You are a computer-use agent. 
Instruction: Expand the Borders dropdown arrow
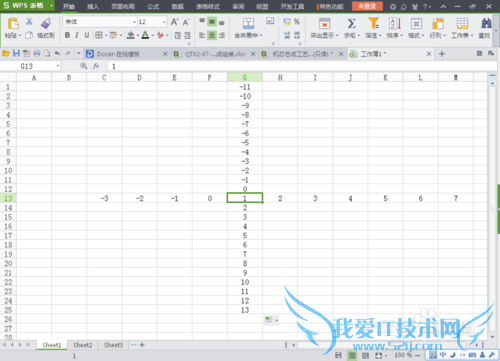coord(106,35)
